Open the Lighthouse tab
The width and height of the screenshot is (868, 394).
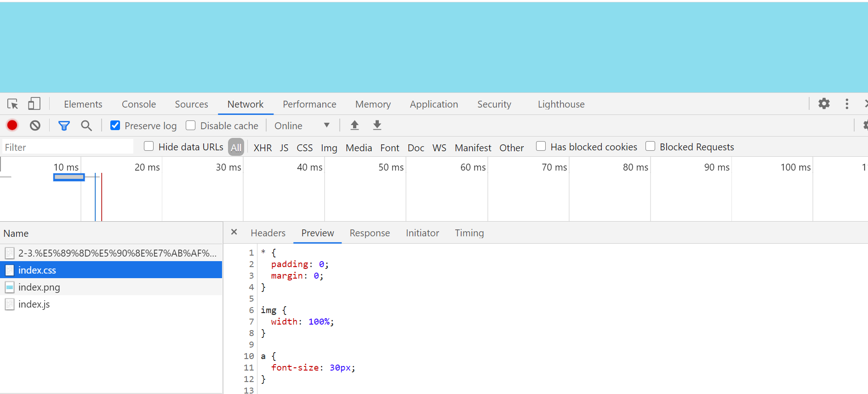561,104
